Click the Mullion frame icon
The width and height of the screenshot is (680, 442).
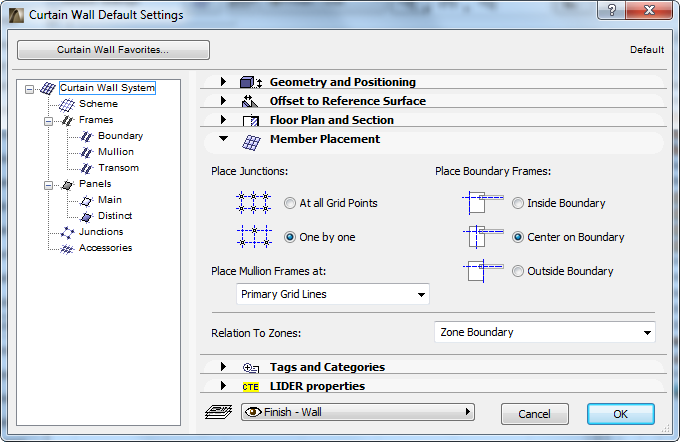click(86, 152)
